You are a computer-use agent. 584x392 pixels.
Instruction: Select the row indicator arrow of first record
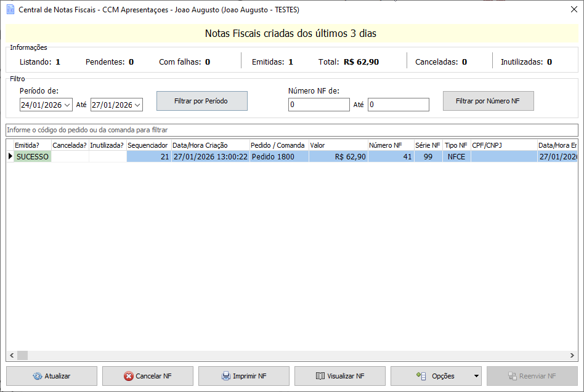(x=10, y=157)
